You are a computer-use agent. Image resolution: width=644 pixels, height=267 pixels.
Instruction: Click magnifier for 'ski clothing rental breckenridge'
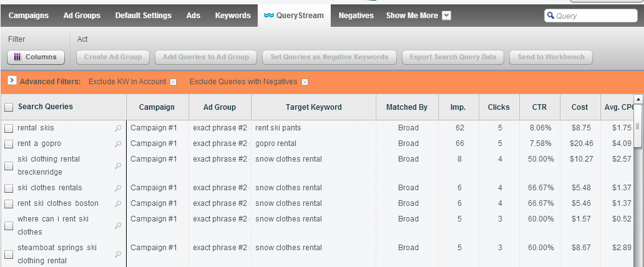pyautogui.click(x=118, y=165)
